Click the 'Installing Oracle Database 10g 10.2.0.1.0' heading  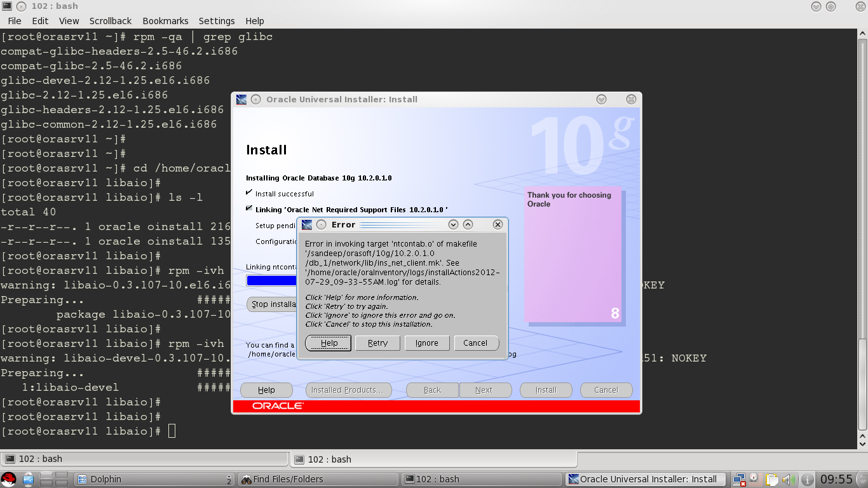(x=318, y=178)
